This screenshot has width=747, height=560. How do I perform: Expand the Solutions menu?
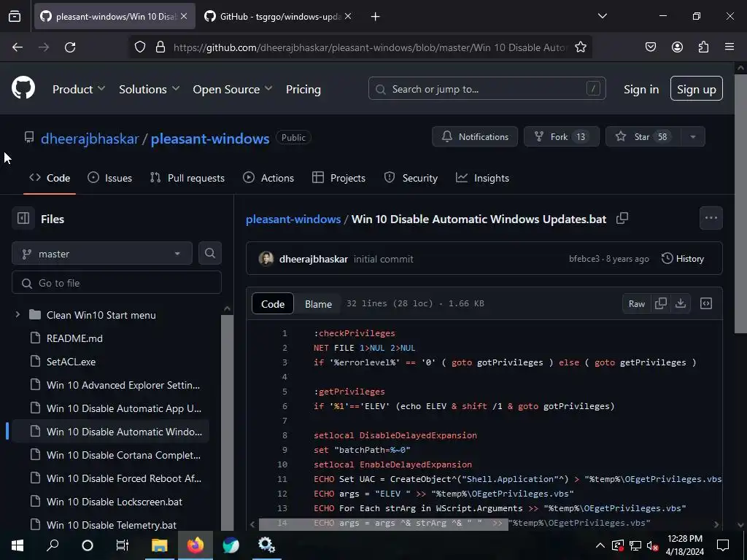[149, 89]
